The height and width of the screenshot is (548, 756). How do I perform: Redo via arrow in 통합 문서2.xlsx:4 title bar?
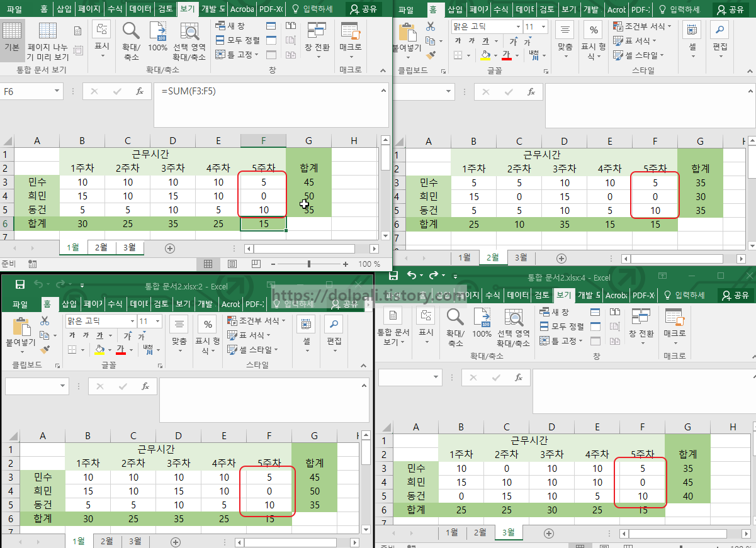(434, 276)
